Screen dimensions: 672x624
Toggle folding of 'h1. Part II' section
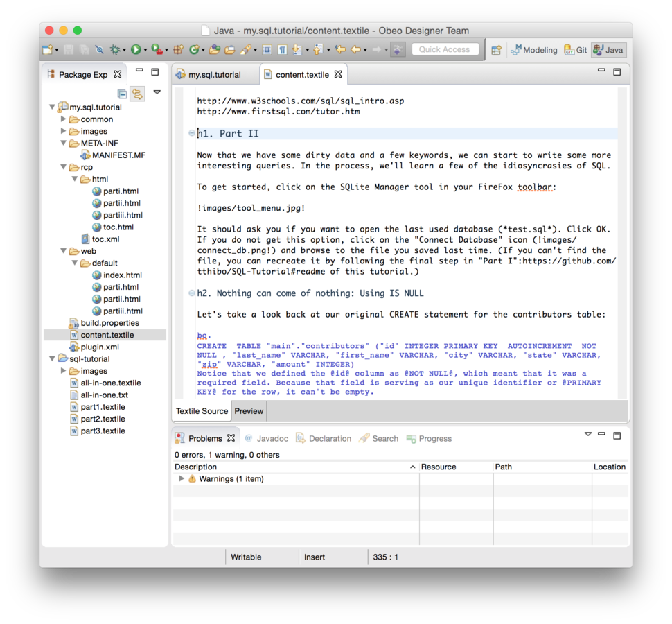click(192, 133)
